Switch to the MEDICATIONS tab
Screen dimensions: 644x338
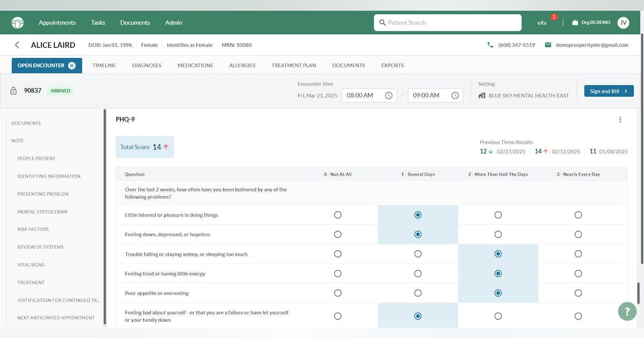[195, 65]
